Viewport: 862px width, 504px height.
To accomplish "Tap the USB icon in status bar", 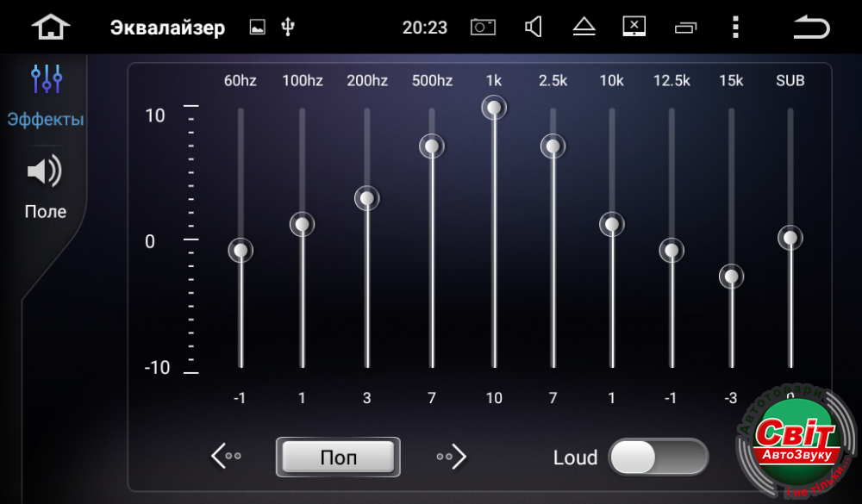I will pos(288,27).
